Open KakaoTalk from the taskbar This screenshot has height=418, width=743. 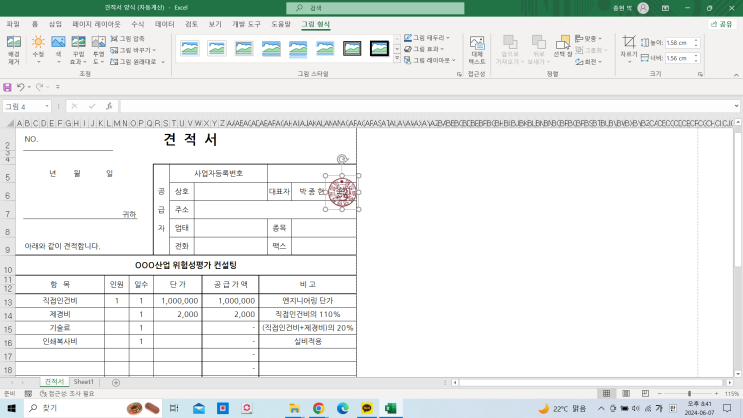coord(367,408)
